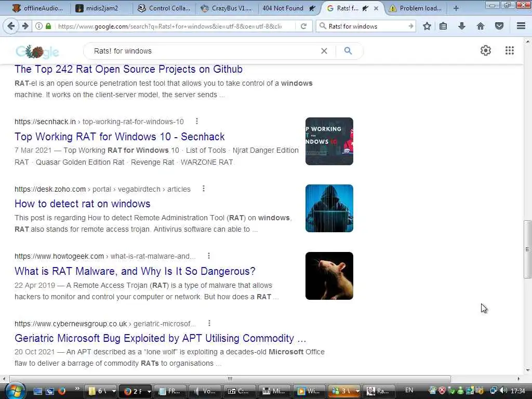Open Top 242 Rat Open Source Projects link
This screenshot has width=532, height=399.
click(129, 69)
